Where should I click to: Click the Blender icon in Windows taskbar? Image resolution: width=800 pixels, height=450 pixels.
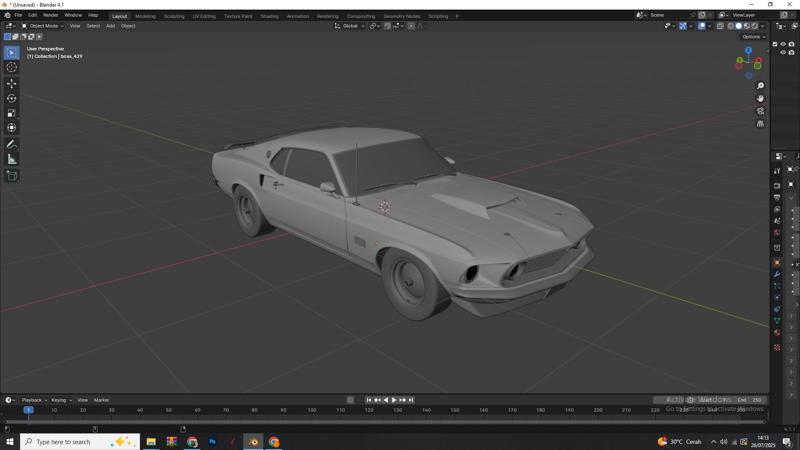coord(253,442)
